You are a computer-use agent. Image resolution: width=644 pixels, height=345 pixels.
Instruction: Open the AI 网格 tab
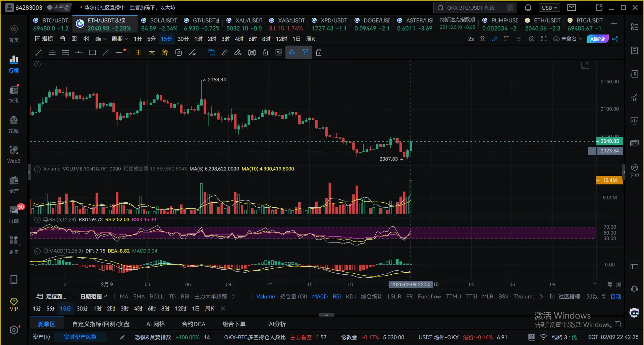(156, 324)
